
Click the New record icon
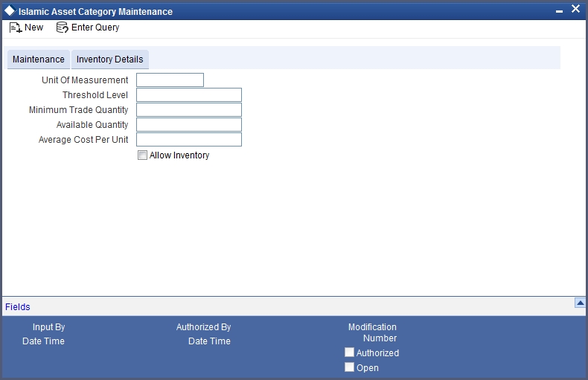point(16,28)
